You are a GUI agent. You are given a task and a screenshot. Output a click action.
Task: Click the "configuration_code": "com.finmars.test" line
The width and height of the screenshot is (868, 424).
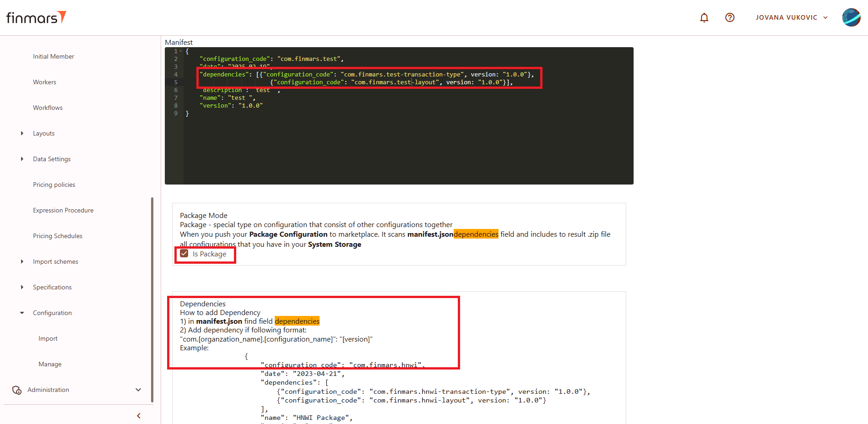(271, 59)
